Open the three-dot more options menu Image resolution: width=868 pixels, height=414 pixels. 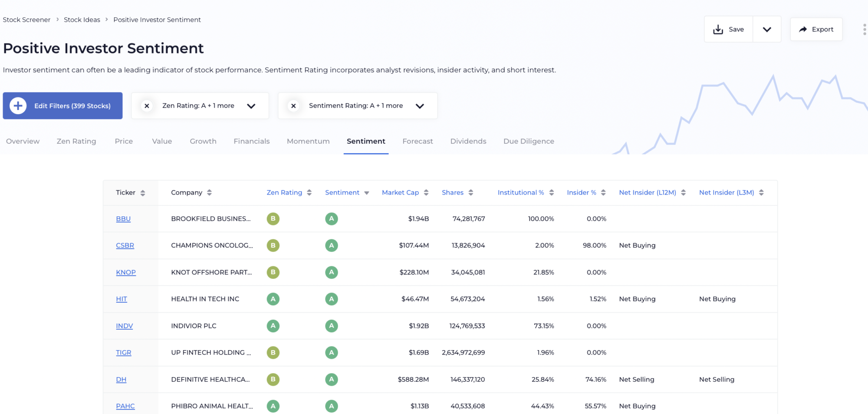(865, 29)
